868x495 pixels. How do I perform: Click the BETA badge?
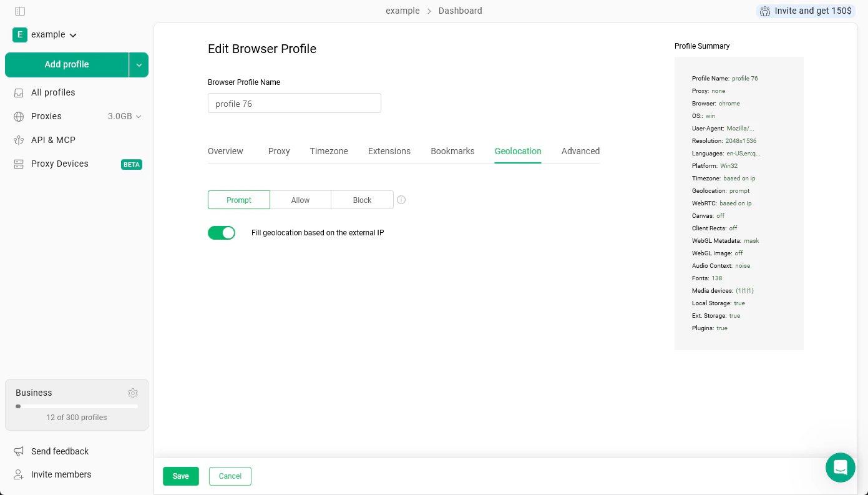132,165
